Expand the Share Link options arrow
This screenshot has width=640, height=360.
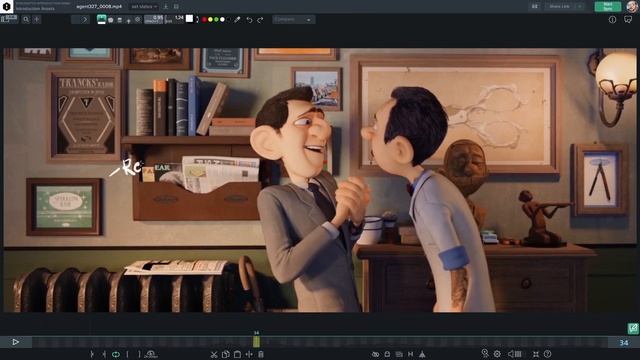pos(580,6)
